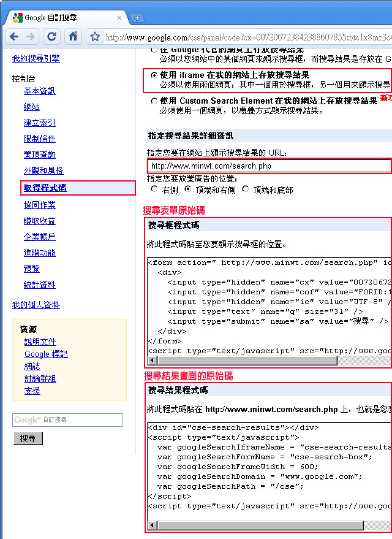The image size is (392, 539).
Task: Go back using the browser Back arrow
Action: tap(14, 36)
